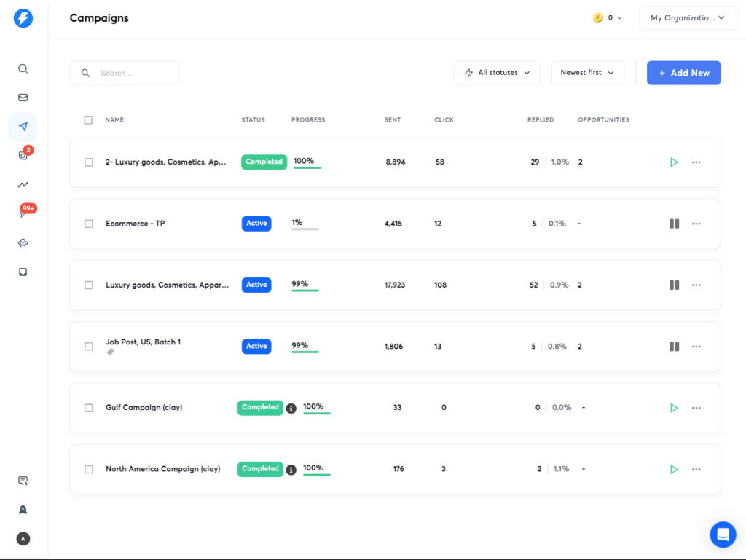This screenshot has height=560, width=746.
Task: Open the Luxury goods, Cosmetics, Appar... campaign name
Action: click(167, 285)
